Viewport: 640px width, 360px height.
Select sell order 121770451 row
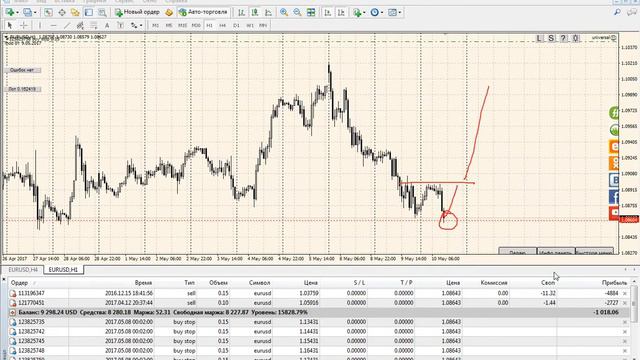[318, 303]
